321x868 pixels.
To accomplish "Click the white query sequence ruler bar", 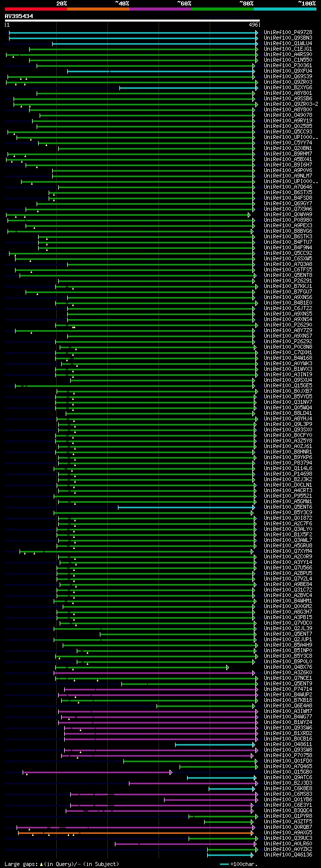I will (132, 21).
